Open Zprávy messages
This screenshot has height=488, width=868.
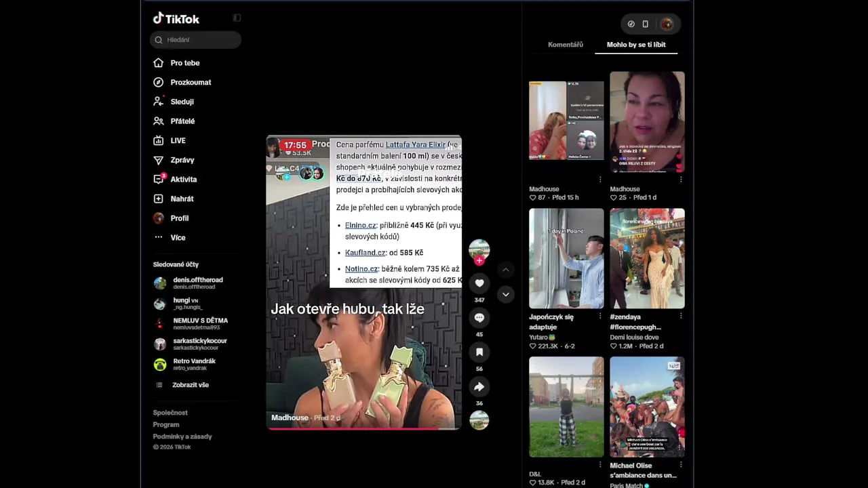click(x=182, y=160)
